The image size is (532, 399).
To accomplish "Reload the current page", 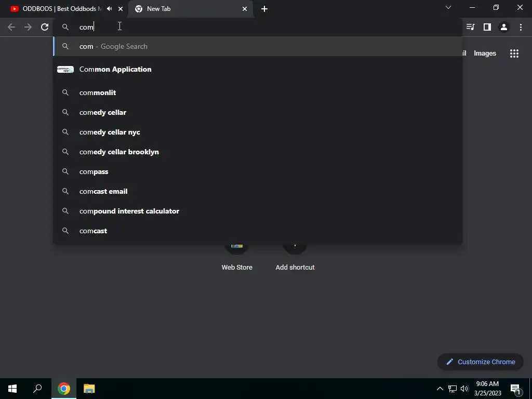I will pyautogui.click(x=45, y=27).
